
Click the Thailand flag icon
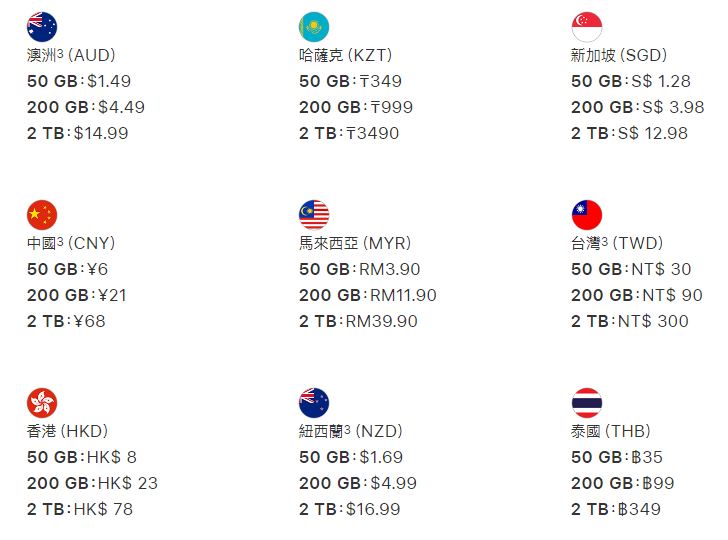point(586,402)
